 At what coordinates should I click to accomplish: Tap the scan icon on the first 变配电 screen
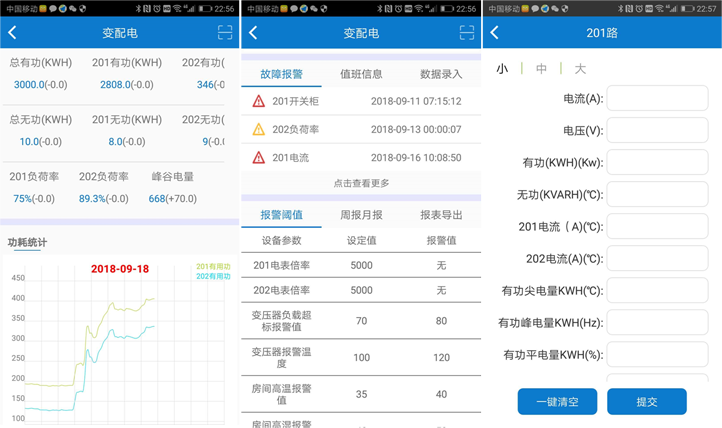[225, 33]
